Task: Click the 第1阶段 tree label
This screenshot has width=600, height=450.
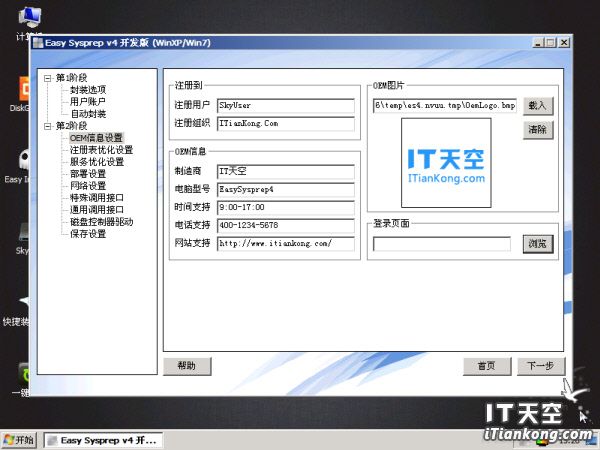Action: [72, 78]
